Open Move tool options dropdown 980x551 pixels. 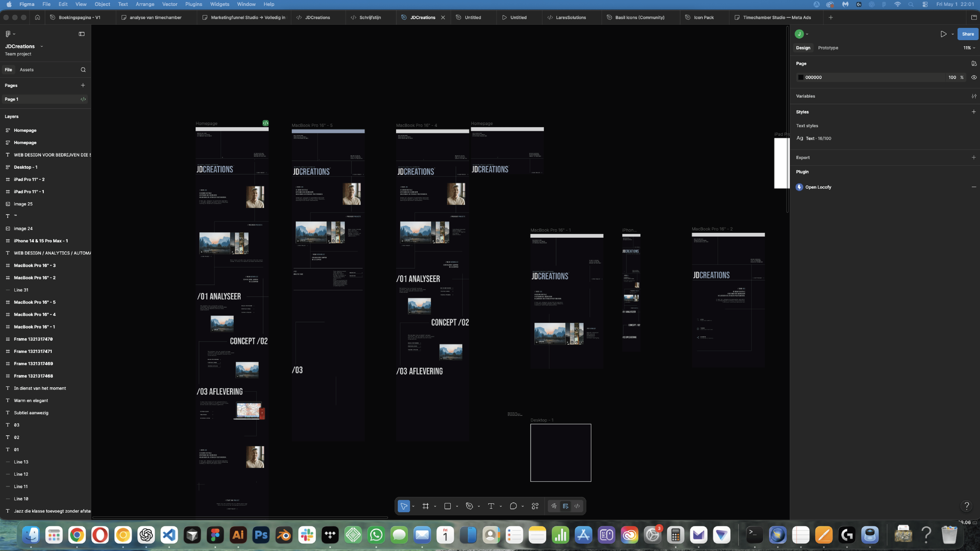413,506
